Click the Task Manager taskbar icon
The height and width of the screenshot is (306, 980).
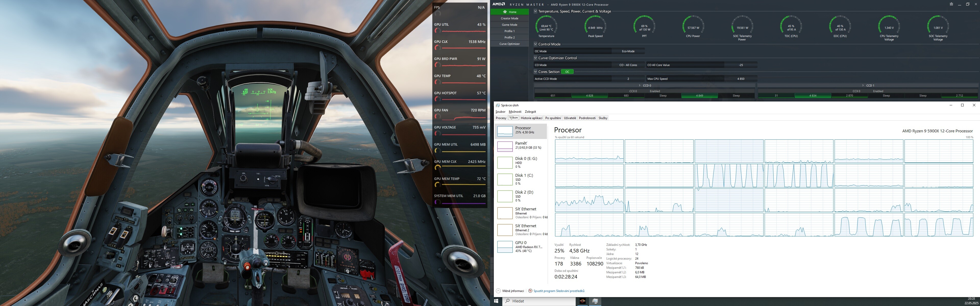[x=595, y=301]
